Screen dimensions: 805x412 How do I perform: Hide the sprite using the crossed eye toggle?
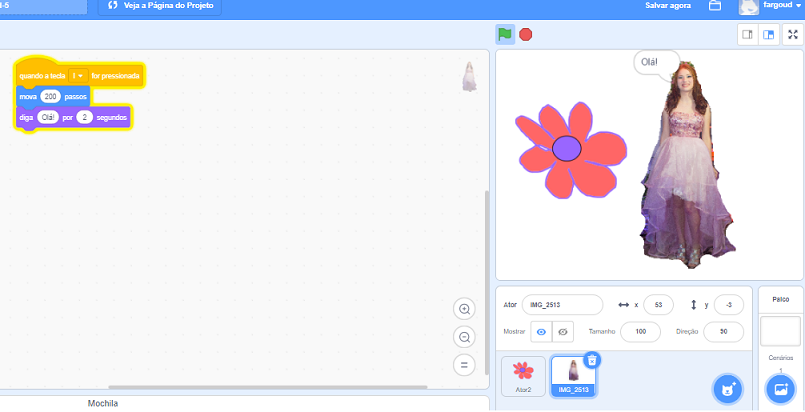pyautogui.click(x=563, y=332)
